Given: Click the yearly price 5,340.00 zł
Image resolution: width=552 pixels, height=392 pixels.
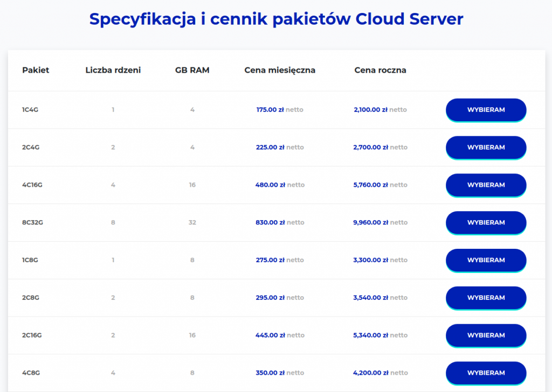Looking at the screenshot, I should click(x=371, y=335).
